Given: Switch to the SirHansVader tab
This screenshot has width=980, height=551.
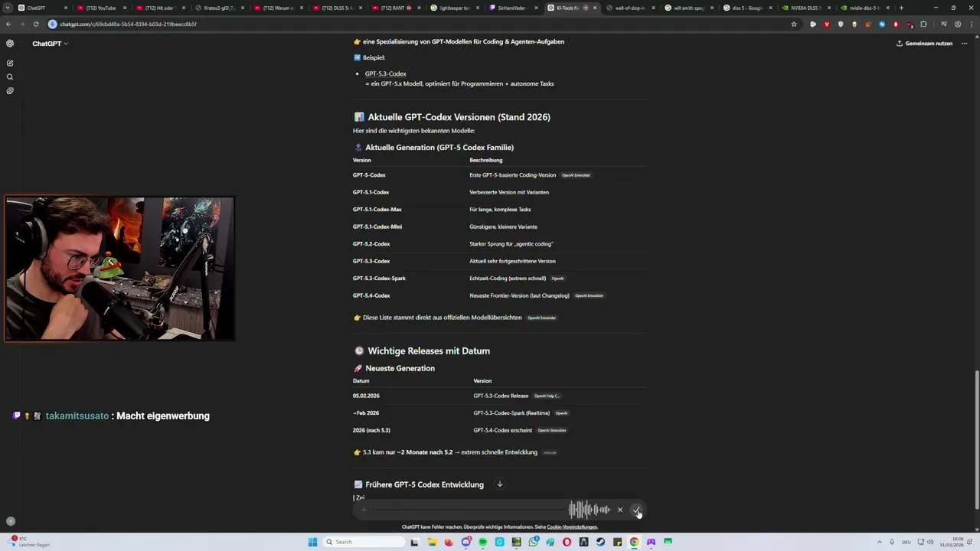Looking at the screenshot, I should 514,8.
